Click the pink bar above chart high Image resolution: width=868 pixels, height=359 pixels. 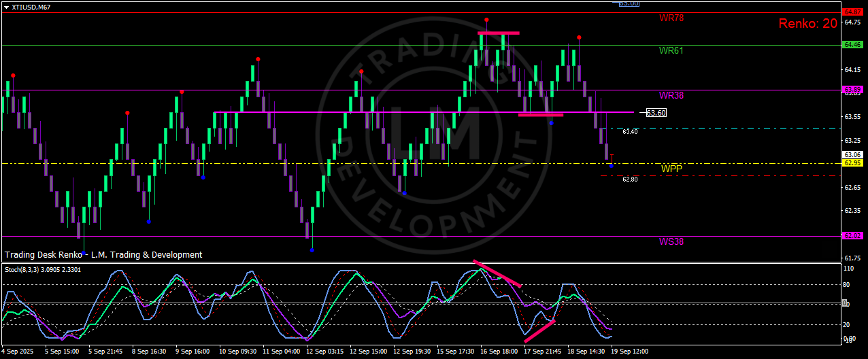(498, 33)
